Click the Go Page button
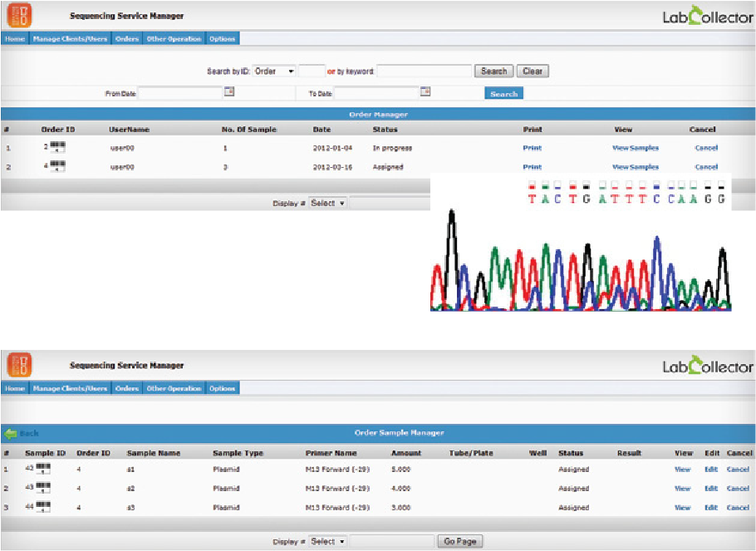The height and width of the screenshot is (551, 756). tap(460, 541)
